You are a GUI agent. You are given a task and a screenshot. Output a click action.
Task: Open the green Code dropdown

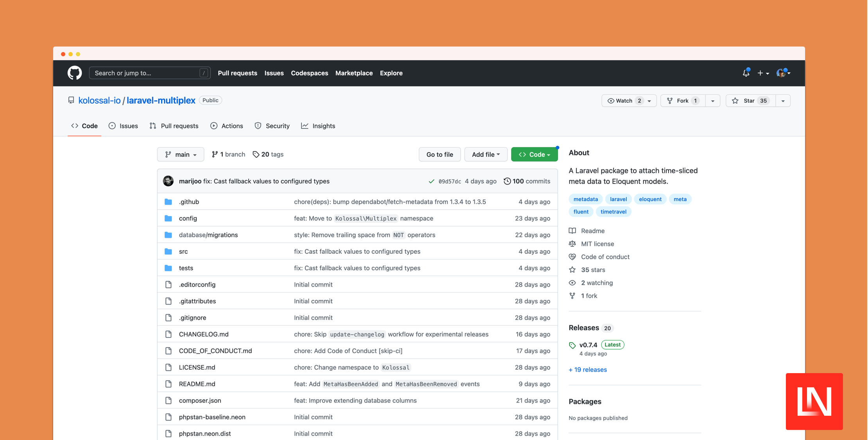[x=534, y=154]
